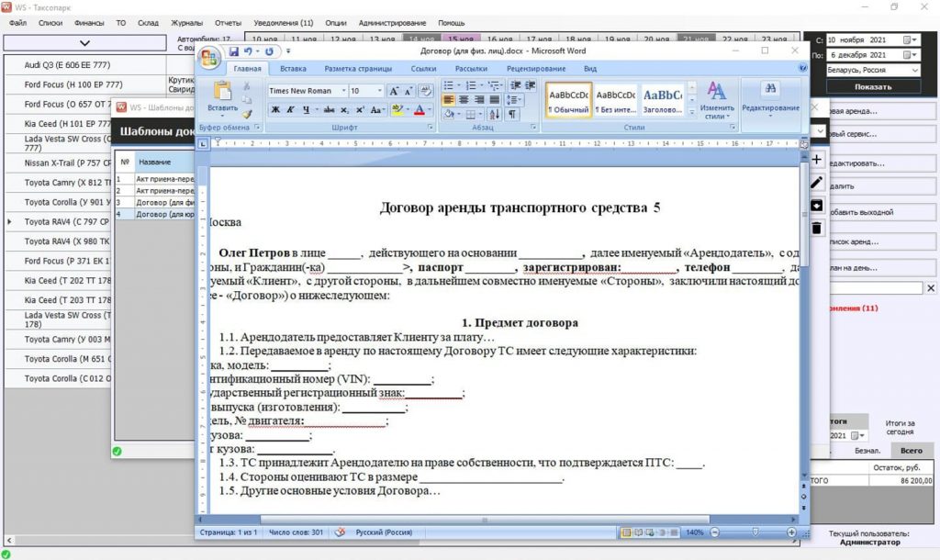The height and width of the screenshot is (560, 940).
Task: Toggle left alignment button
Action: click(448, 99)
